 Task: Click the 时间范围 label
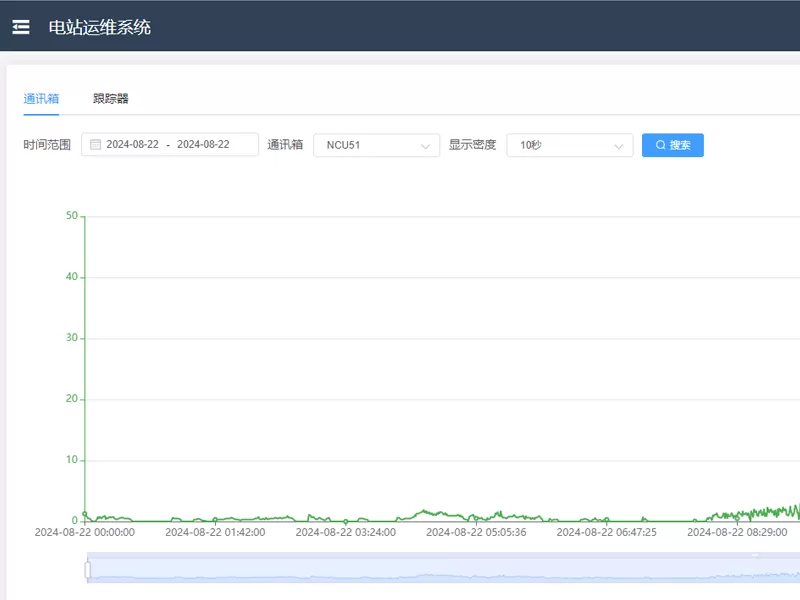tap(47, 145)
